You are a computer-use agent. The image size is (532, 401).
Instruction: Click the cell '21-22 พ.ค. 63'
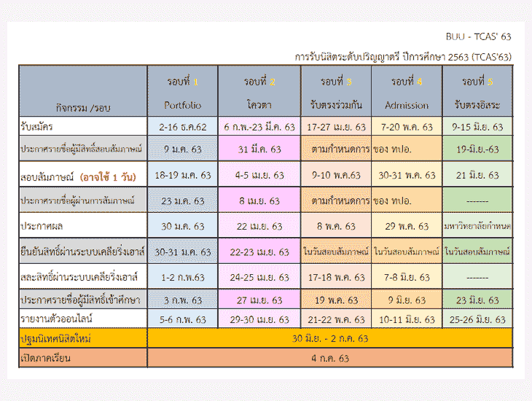click(x=336, y=319)
